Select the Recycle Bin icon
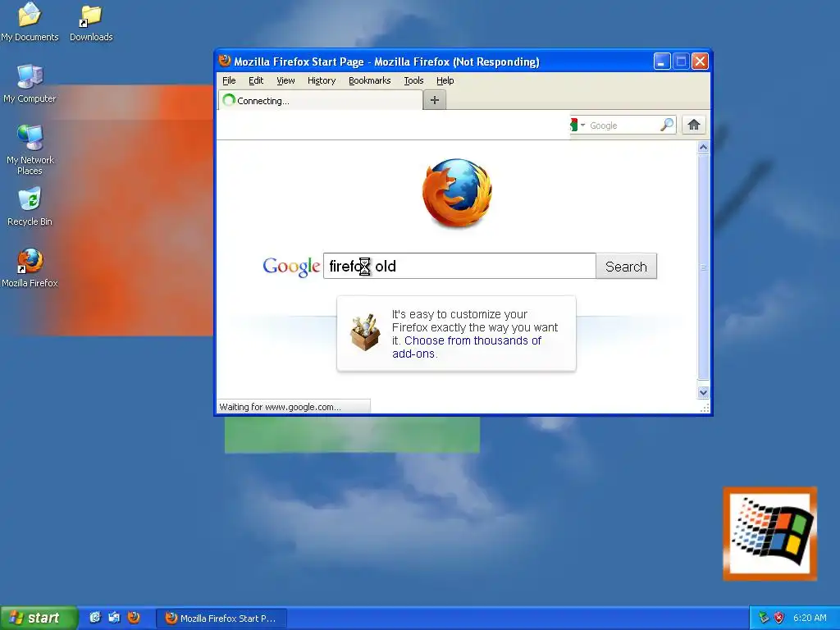This screenshot has width=840, height=630. click(30, 206)
